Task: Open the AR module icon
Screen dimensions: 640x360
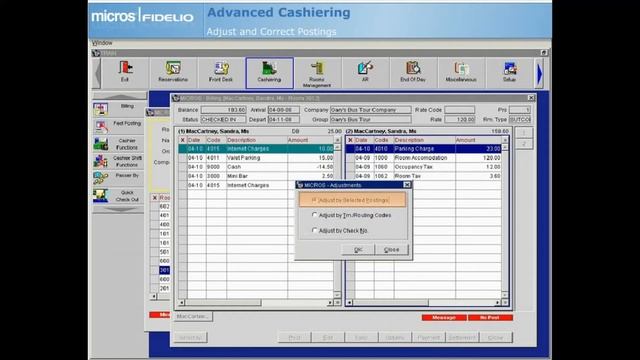Action: tap(365, 72)
